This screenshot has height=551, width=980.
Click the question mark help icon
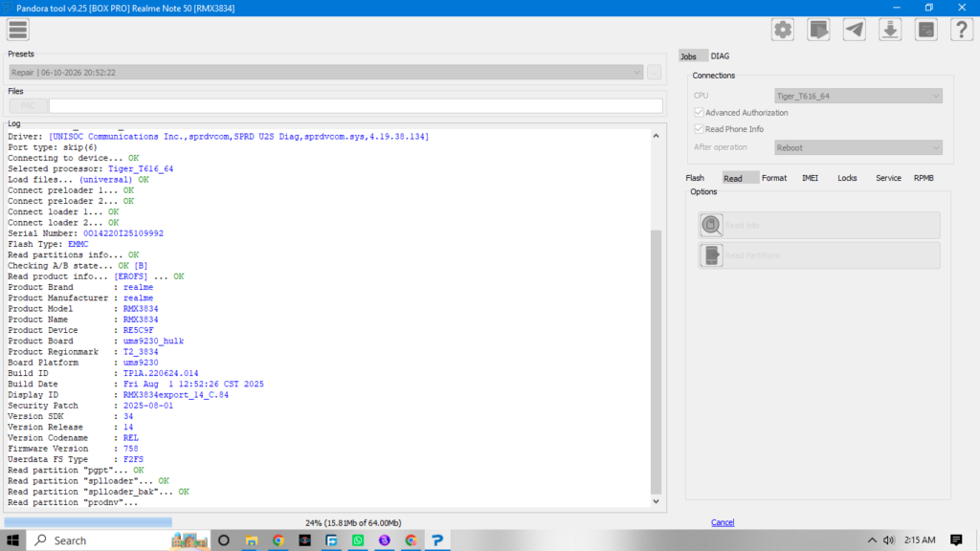[x=961, y=30]
